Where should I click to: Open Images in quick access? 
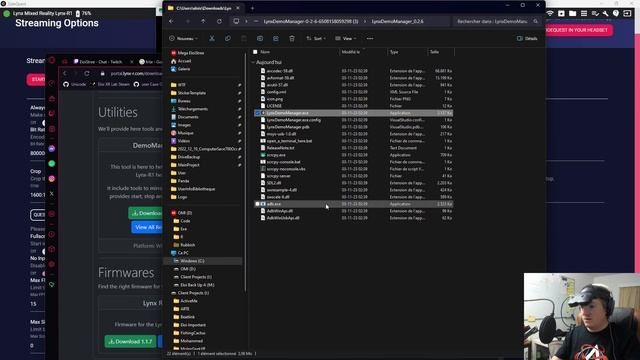click(181, 125)
